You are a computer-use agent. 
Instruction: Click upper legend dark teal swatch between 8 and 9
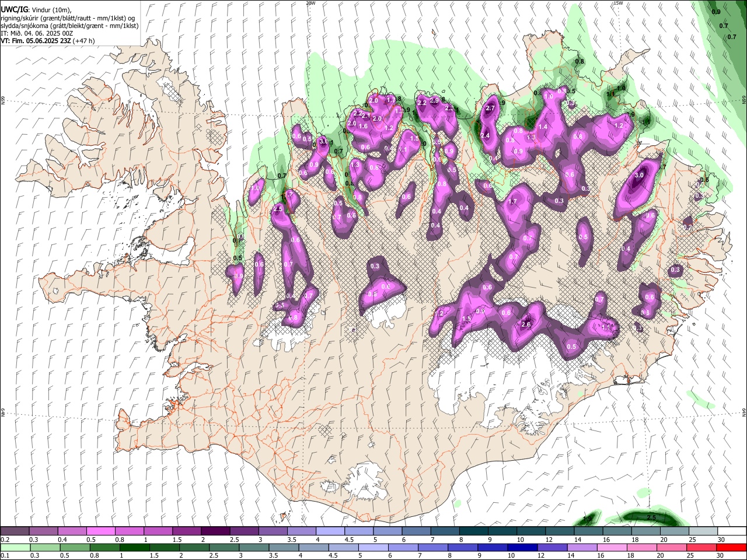[473, 531]
